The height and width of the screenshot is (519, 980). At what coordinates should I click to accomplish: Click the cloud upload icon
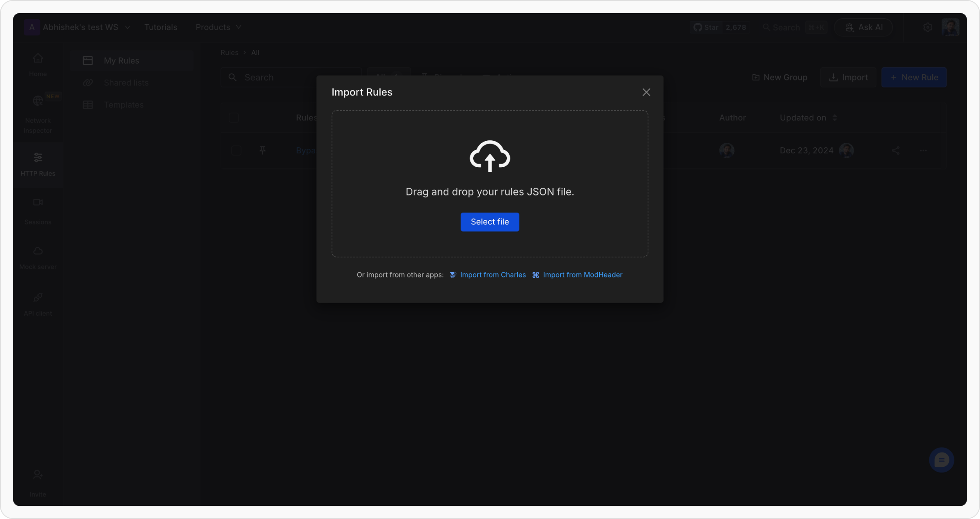490,156
